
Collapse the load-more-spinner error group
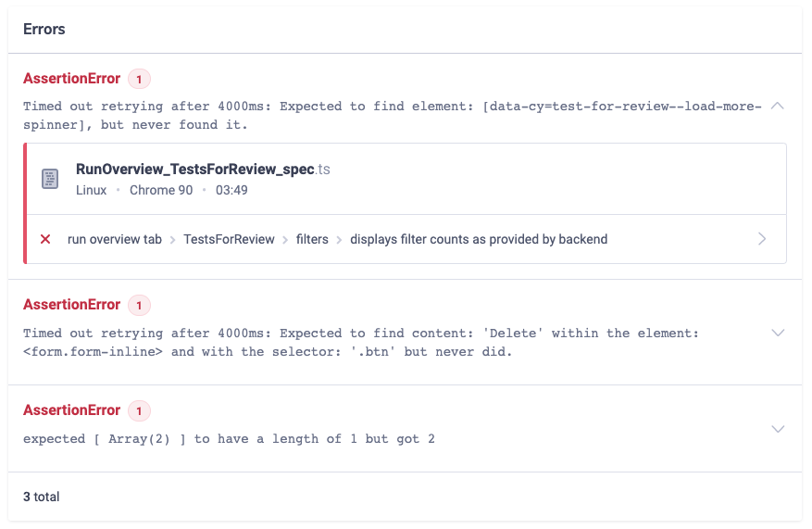click(778, 106)
